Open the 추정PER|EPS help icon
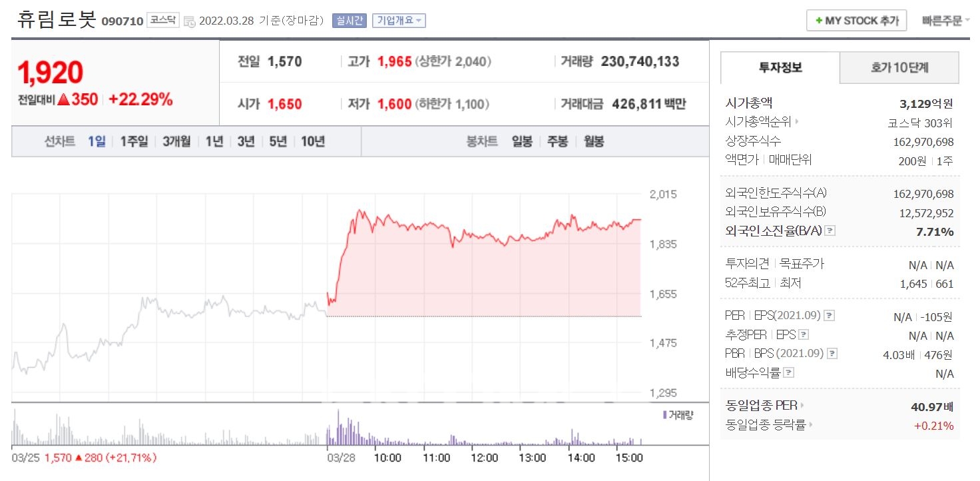 (x=804, y=334)
